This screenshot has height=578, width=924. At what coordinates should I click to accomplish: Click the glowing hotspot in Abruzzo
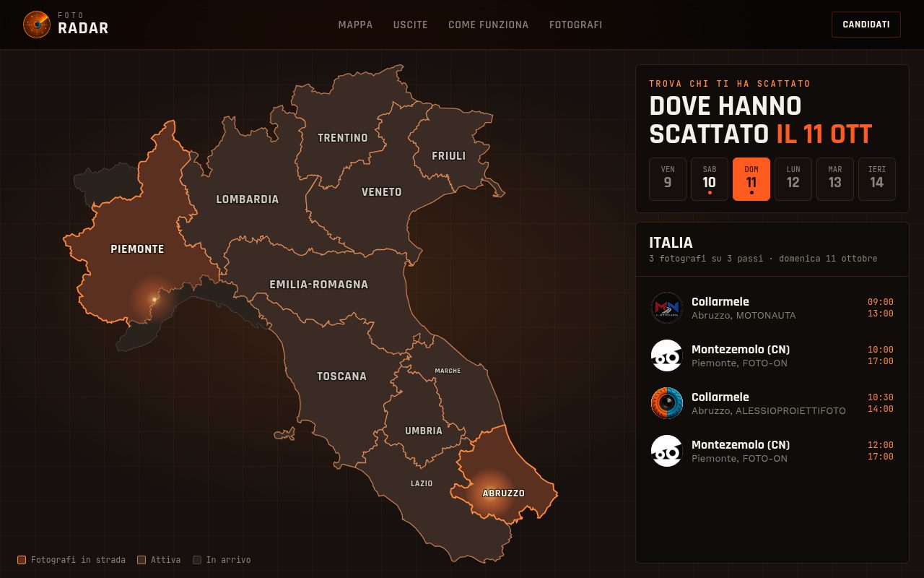point(492,493)
